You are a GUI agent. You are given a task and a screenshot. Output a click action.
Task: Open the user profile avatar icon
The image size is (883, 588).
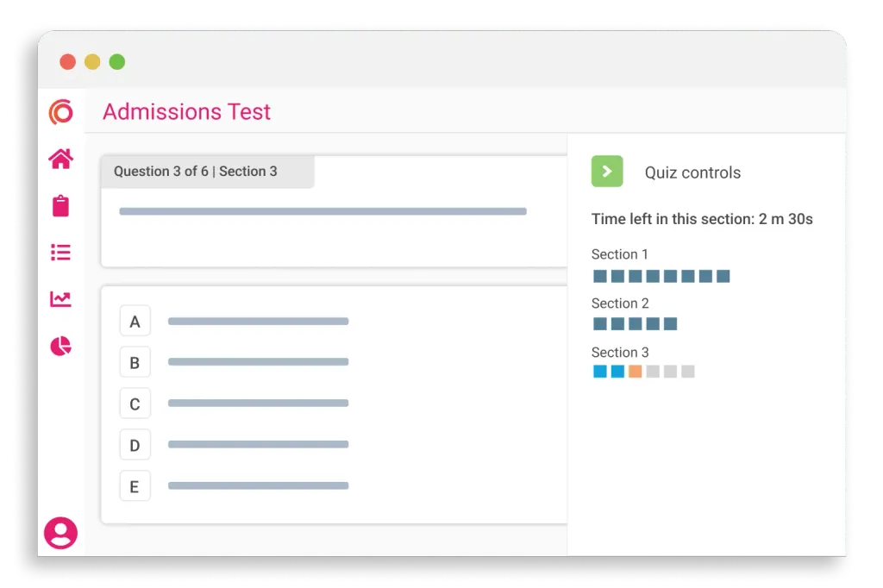coord(60,533)
